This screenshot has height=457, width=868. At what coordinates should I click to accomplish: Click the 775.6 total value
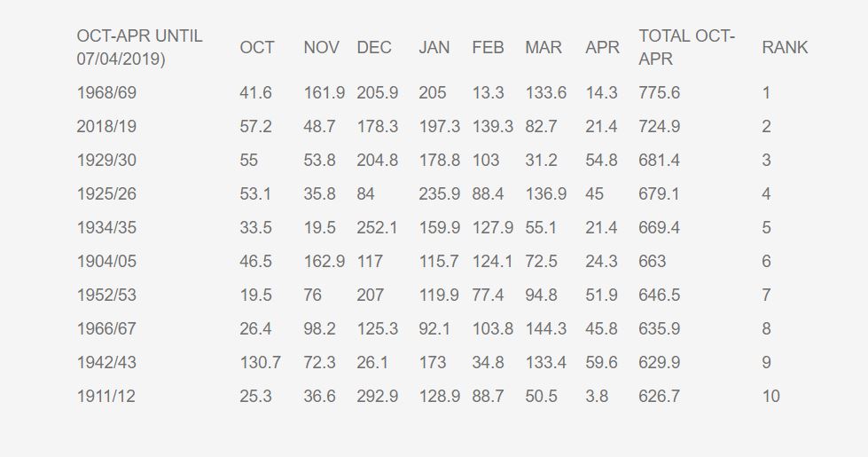659,93
